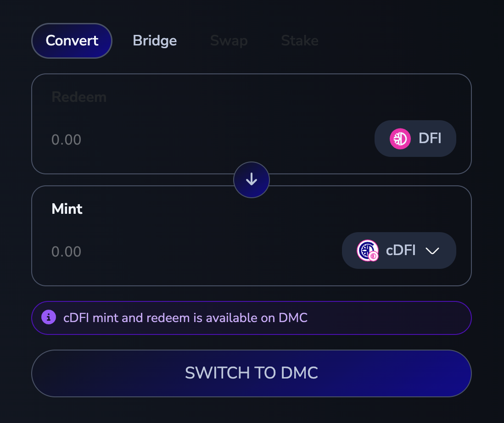Click the pink DFI token icon

point(400,139)
